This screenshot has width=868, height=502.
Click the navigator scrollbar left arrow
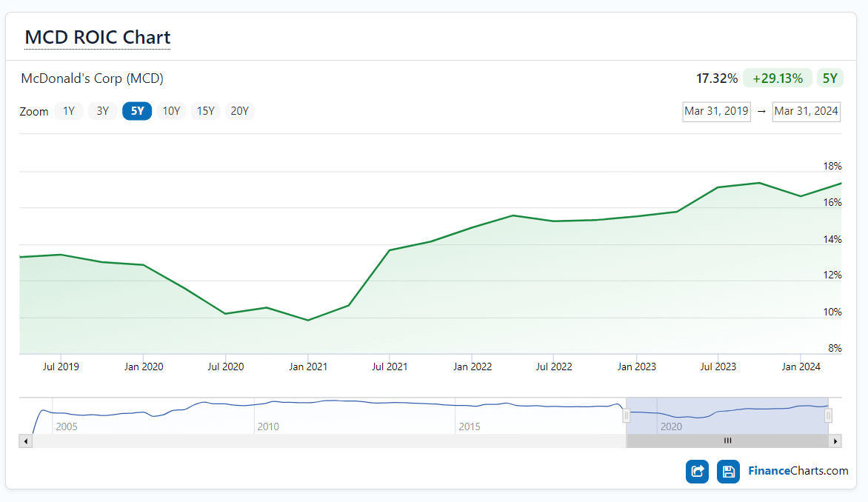coord(25,441)
